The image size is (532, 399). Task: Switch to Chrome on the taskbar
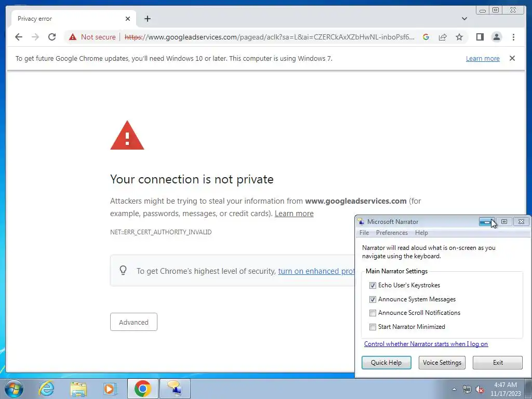point(143,389)
